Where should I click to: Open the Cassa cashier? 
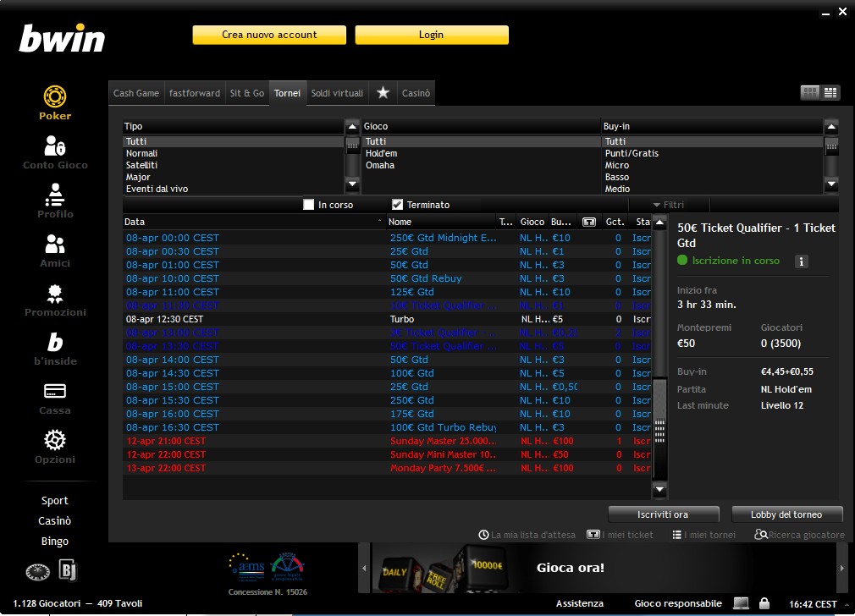pos(55,399)
